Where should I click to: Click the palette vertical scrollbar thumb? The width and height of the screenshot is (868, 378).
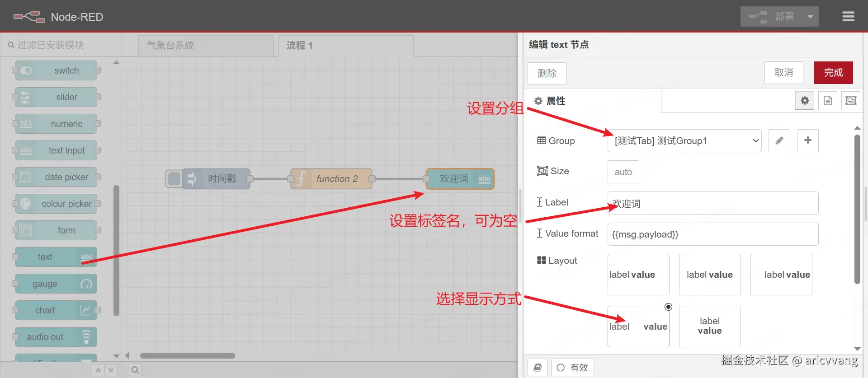(x=116, y=251)
